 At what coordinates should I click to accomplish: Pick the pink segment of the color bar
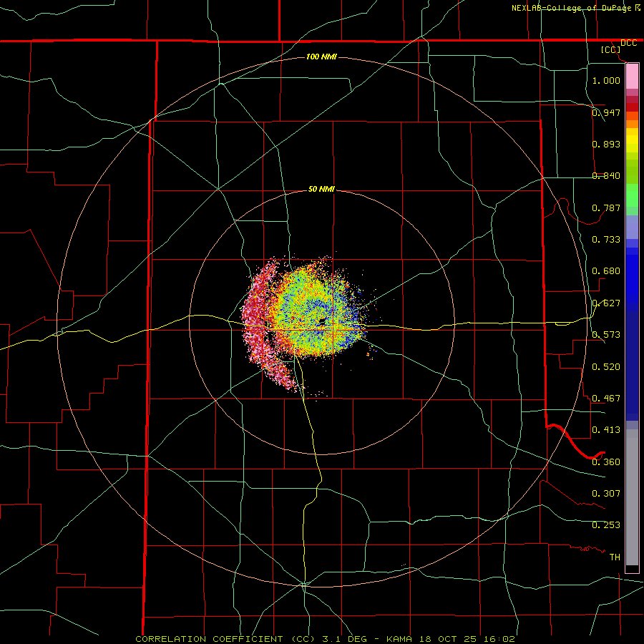pos(632,77)
